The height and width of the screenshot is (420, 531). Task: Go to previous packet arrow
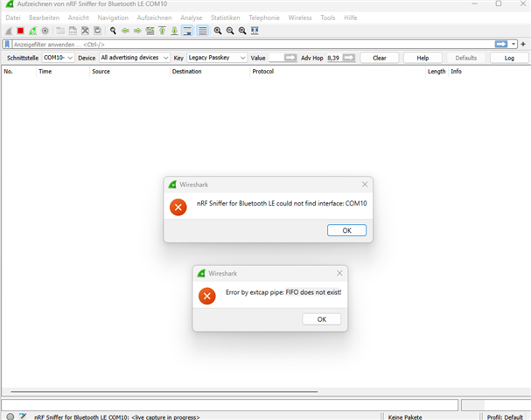point(125,31)
